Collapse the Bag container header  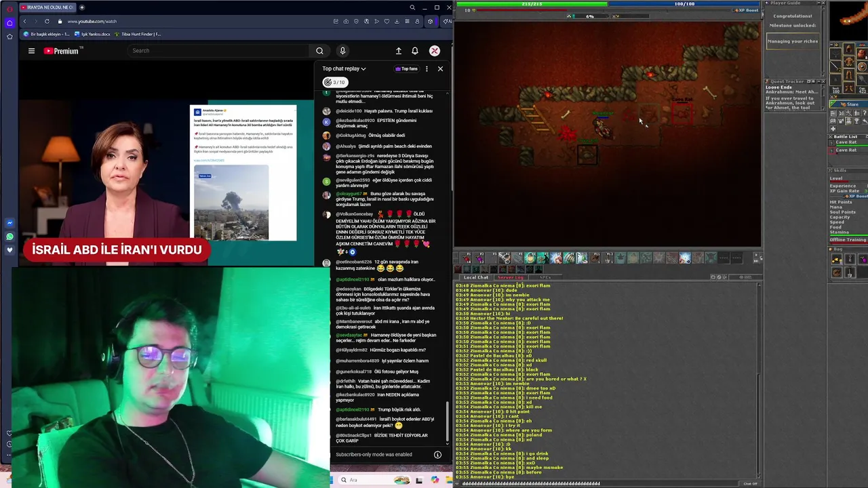pyautogui.click(x=848, y=249)
